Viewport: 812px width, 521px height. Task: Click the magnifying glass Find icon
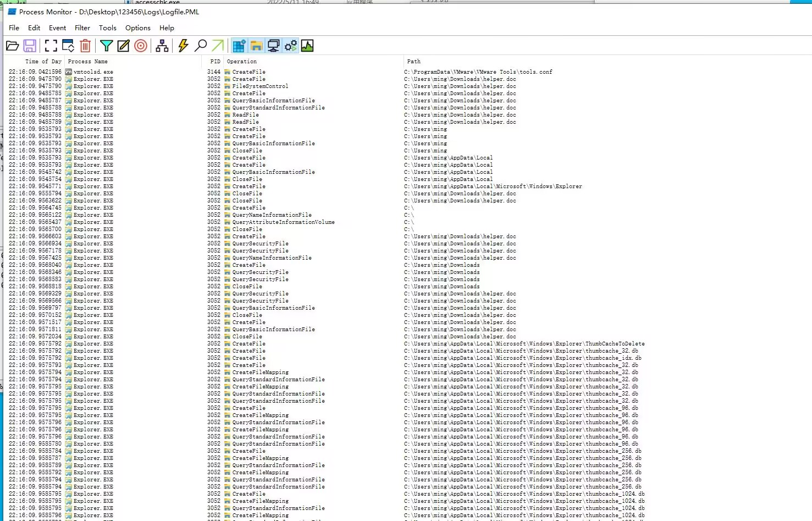201,46
